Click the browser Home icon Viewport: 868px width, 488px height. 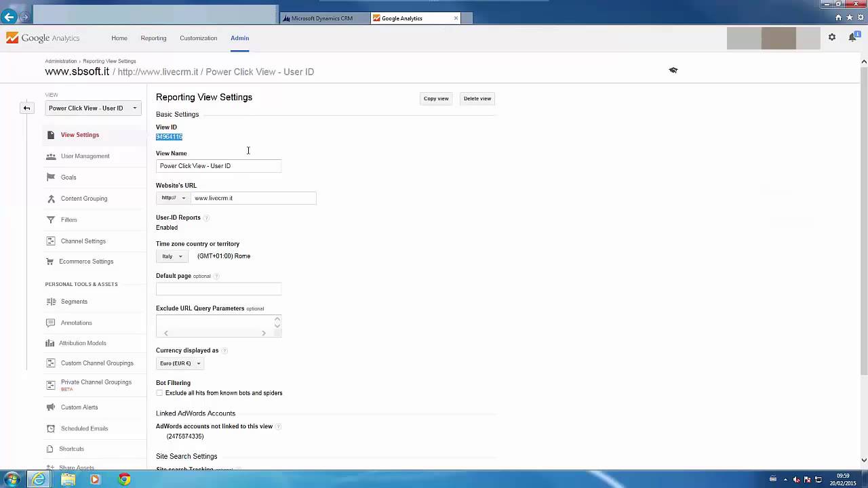pos(838,18)
